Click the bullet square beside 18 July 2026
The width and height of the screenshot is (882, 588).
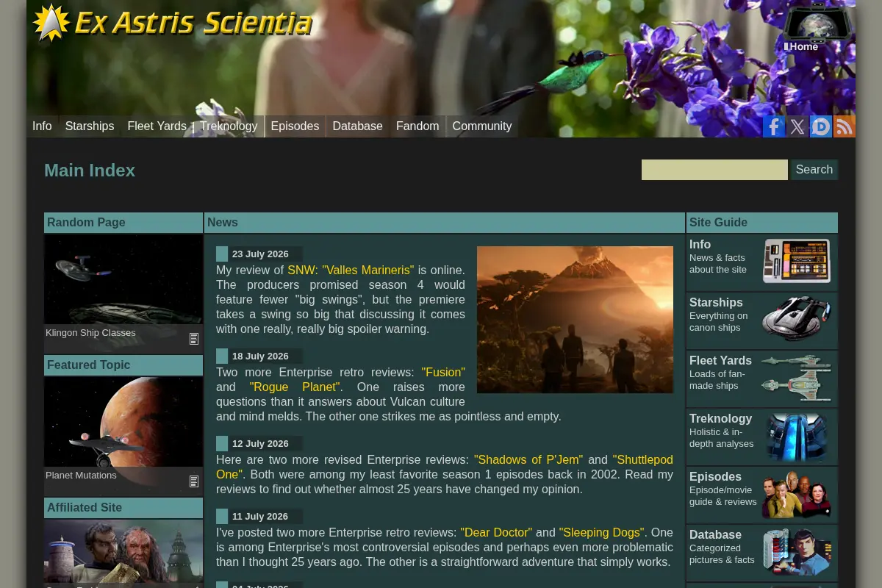(x=222, y=356)
